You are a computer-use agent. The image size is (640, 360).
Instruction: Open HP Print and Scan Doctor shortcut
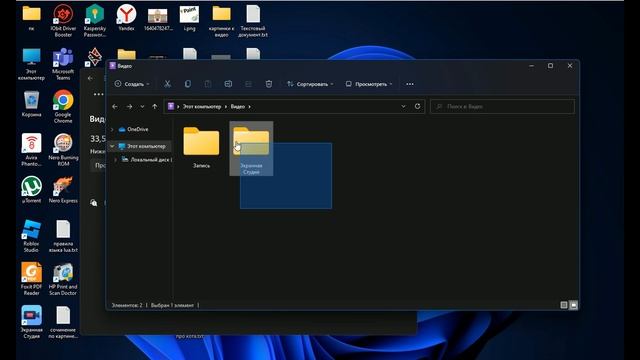[x=63, y=279]
